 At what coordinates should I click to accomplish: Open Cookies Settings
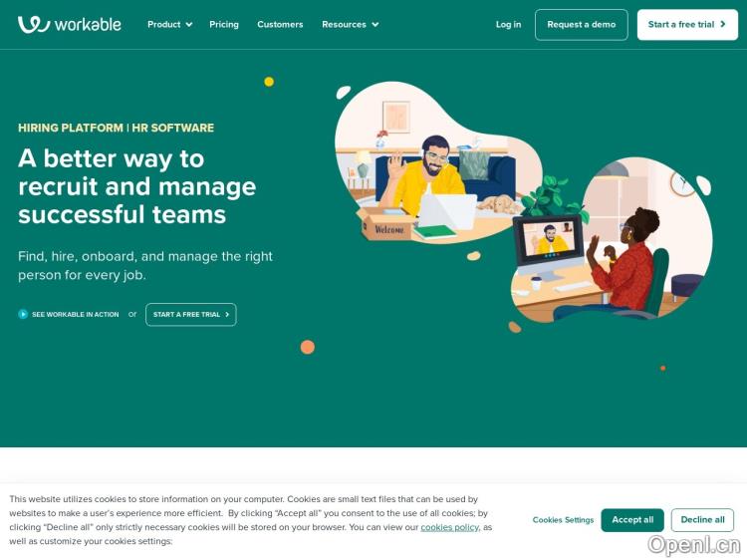[x=563, y=520]
